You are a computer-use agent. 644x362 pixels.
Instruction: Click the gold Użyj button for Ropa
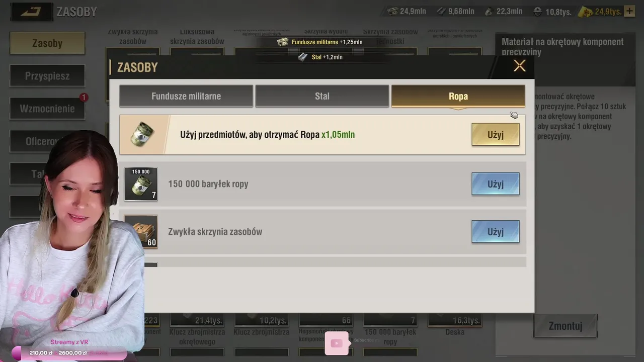[496, 135]
